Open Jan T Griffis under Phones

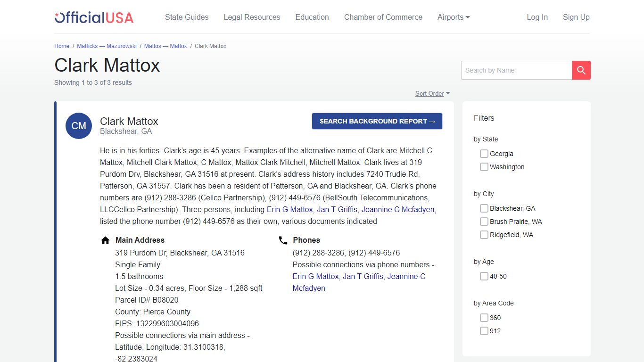363,277
